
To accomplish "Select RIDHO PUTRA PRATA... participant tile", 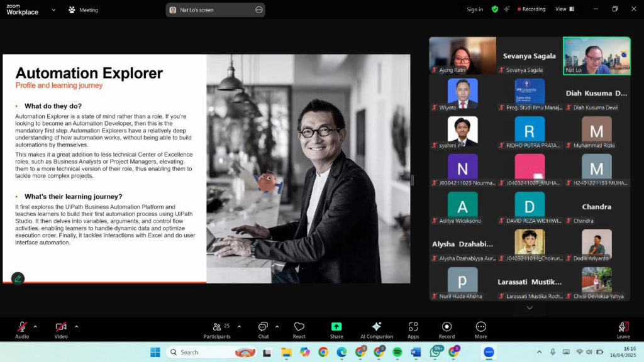I will (530, 131).
